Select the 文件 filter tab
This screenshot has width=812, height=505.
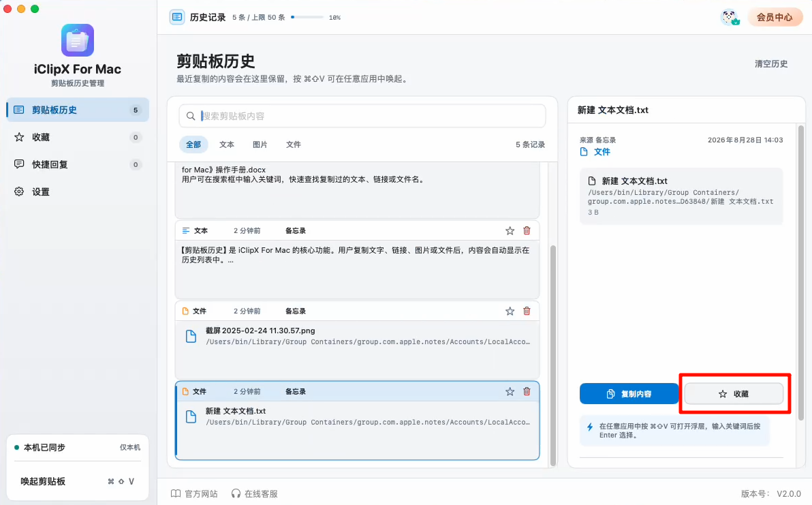(294, 144)
